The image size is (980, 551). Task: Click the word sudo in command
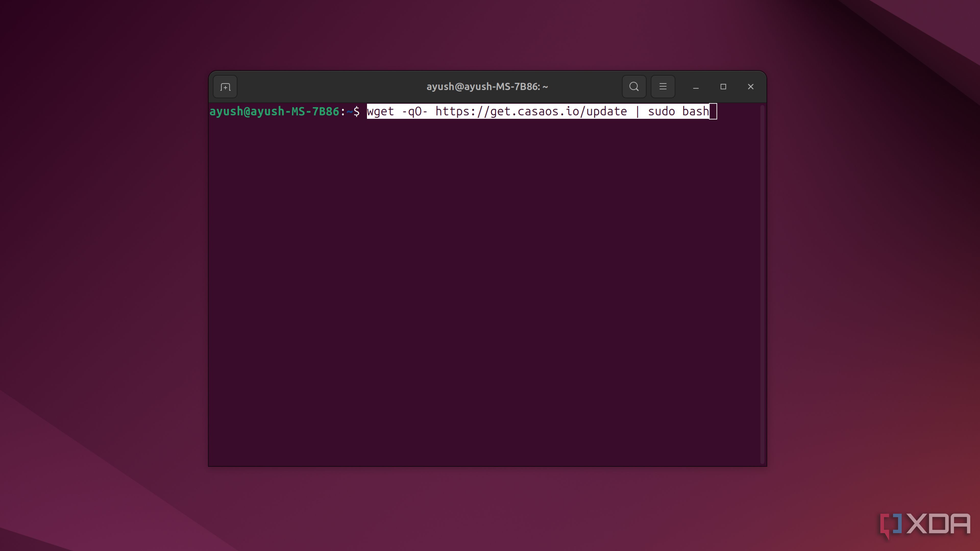coord(661,111)
